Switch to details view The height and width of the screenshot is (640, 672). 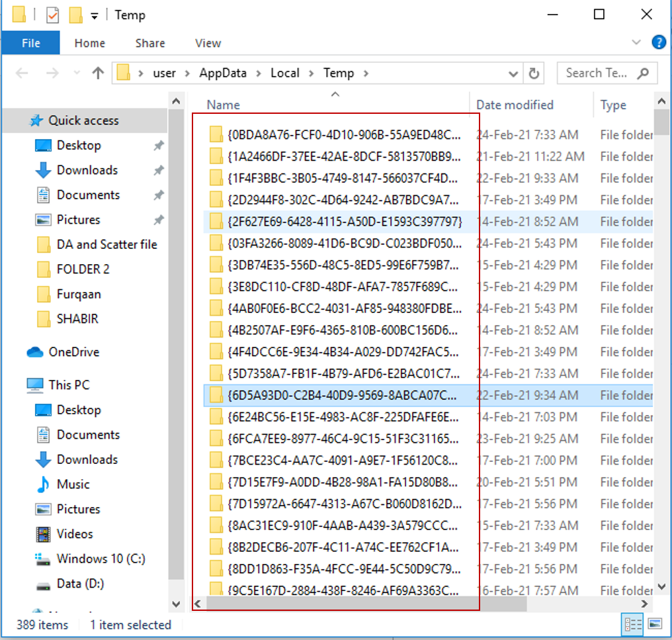coord(632,624)
